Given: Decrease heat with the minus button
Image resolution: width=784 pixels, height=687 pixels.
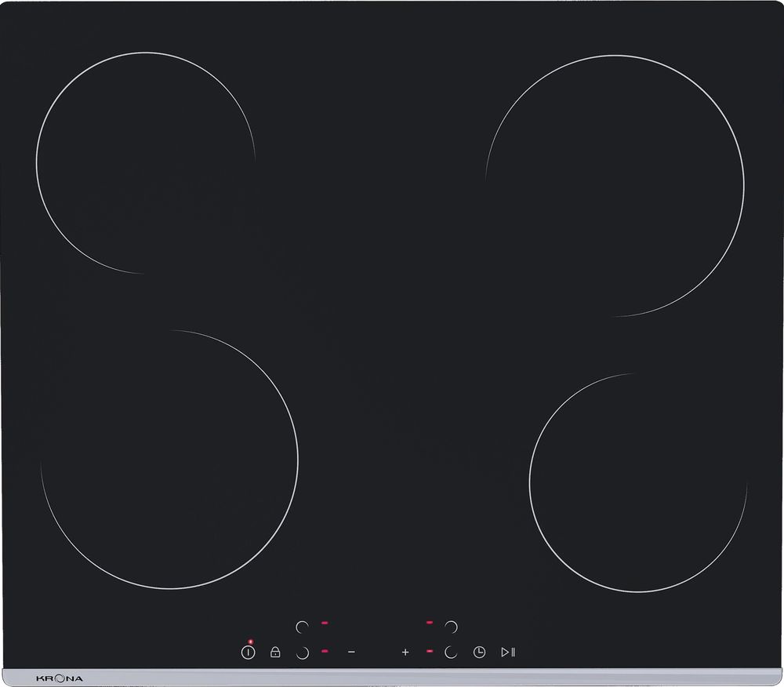Looking at the screenshot, I should click(x=351, y=652).
